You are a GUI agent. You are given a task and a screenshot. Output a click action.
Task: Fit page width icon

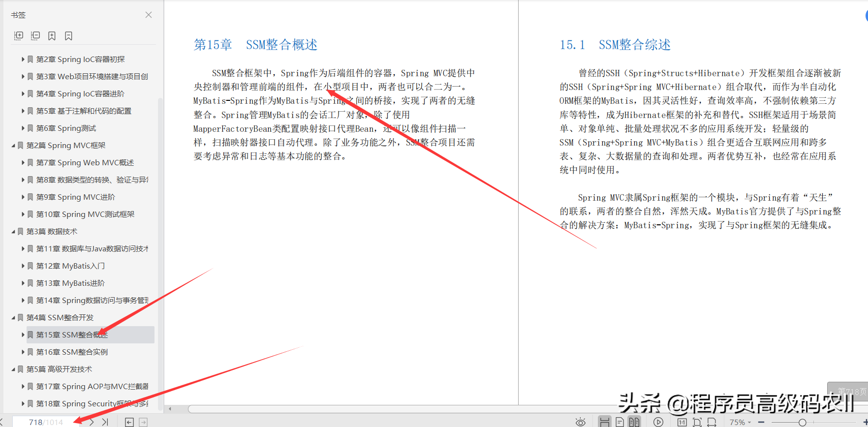point(712,422)
